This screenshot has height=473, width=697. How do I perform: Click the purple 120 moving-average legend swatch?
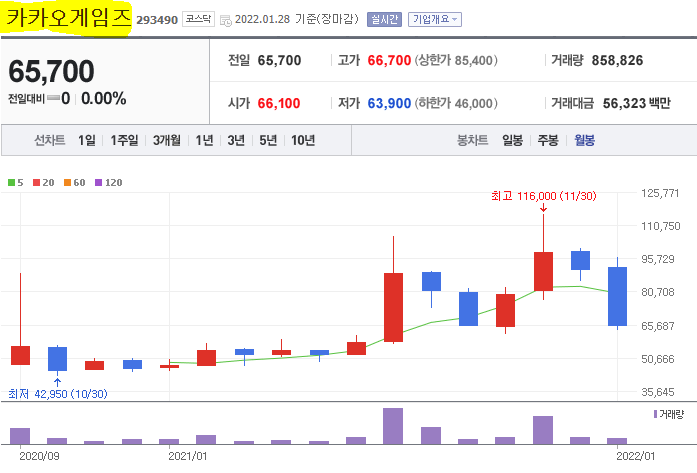point(99,183)
